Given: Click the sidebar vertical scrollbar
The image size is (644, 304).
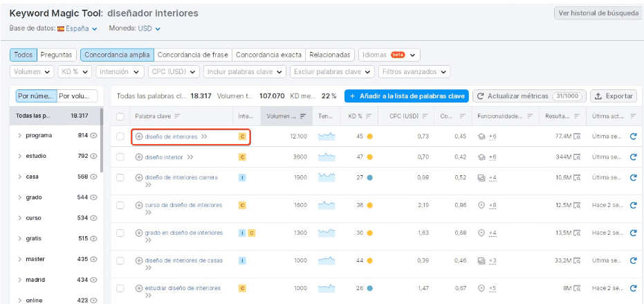Looking at the screenshot, I should (x=102, y=140).
